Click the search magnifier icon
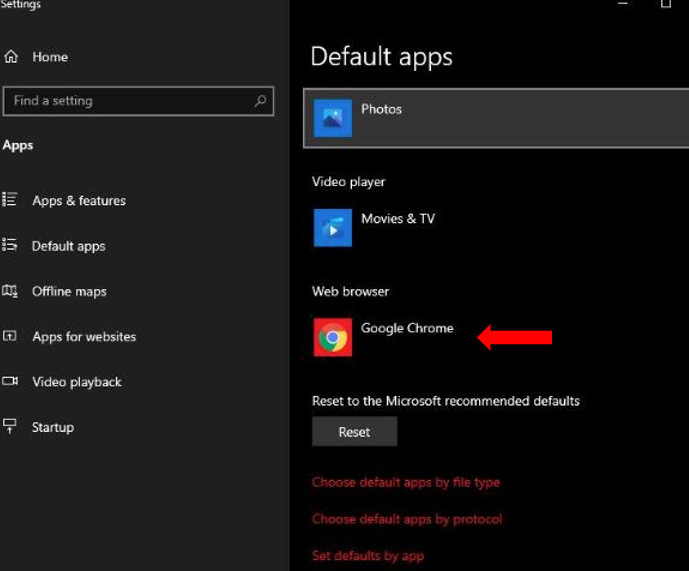Screen dimensions: 689x571 tap(260, 101)
